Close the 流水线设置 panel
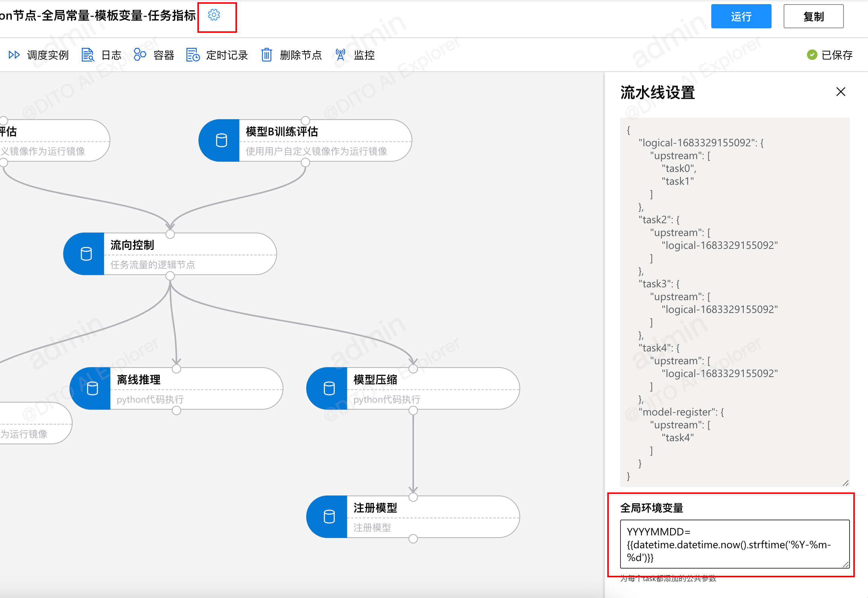The image size is (868, 598). (840, 92)
